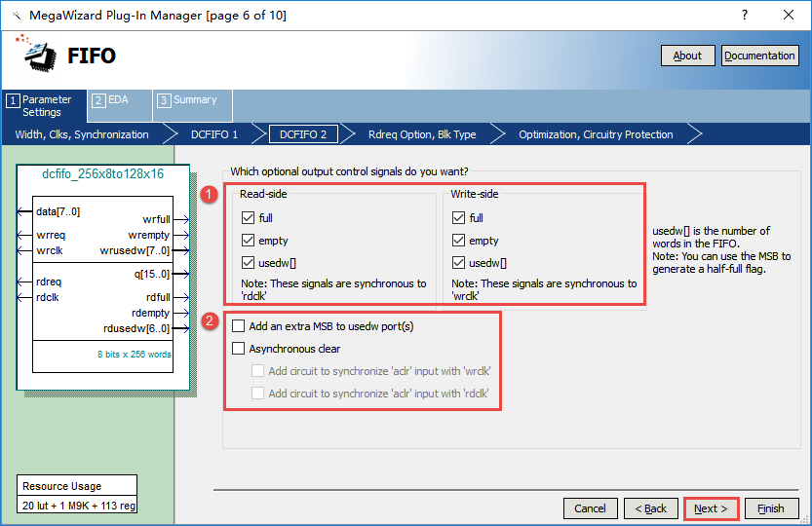Click the Back button
Screen dimensions: 812x526
click(x=651, y=508)
